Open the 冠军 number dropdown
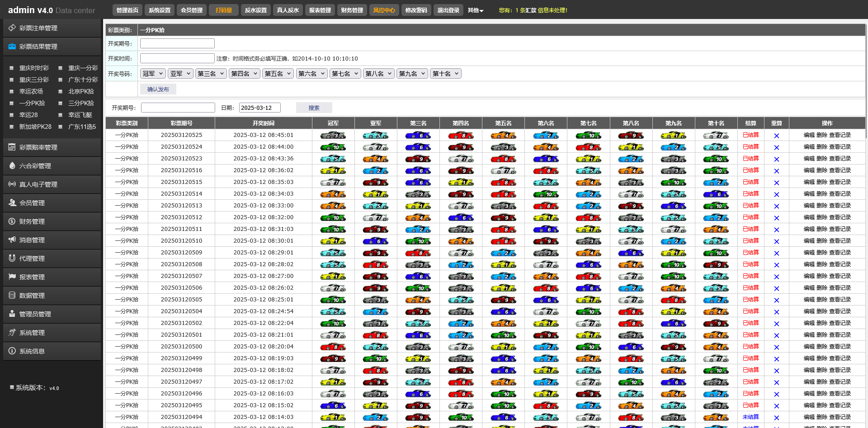Image resolution: width=868 pixels, height=428 pixels. point(153,74)
